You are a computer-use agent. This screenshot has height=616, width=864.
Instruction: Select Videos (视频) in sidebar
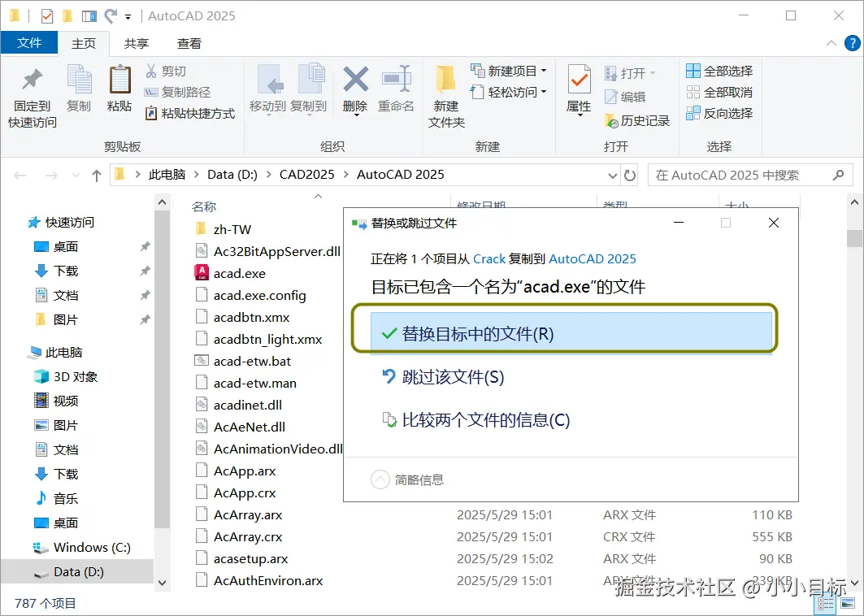[57, 401]
